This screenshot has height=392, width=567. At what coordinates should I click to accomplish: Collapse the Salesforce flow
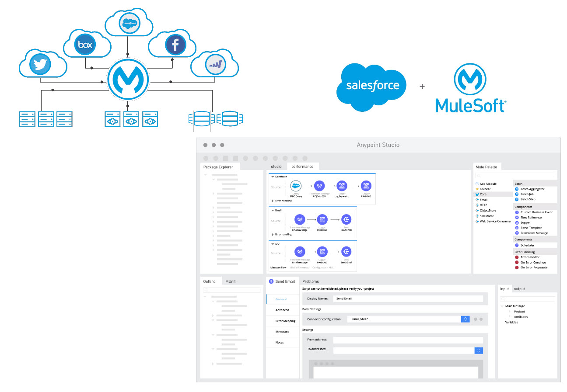(273, 177)
